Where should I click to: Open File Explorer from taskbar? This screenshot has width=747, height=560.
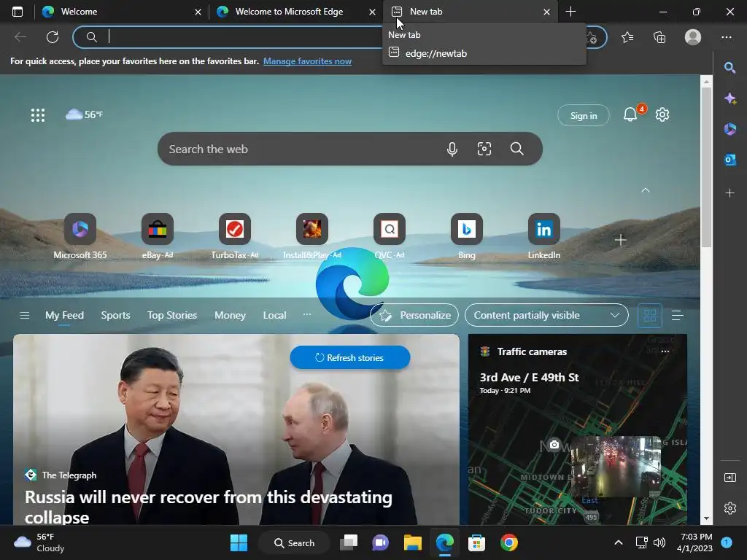[x=413, y=542]
